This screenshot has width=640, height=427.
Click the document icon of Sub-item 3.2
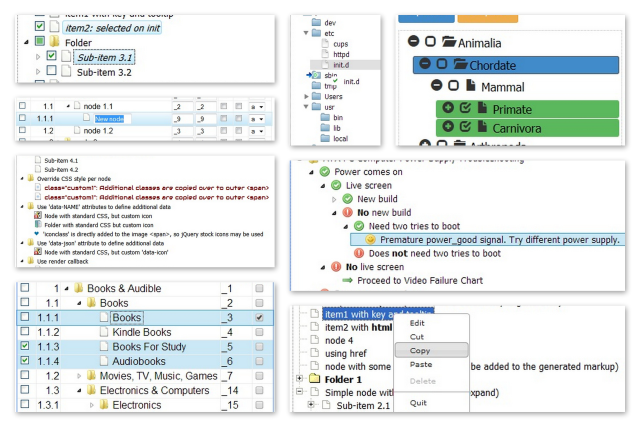66,71
